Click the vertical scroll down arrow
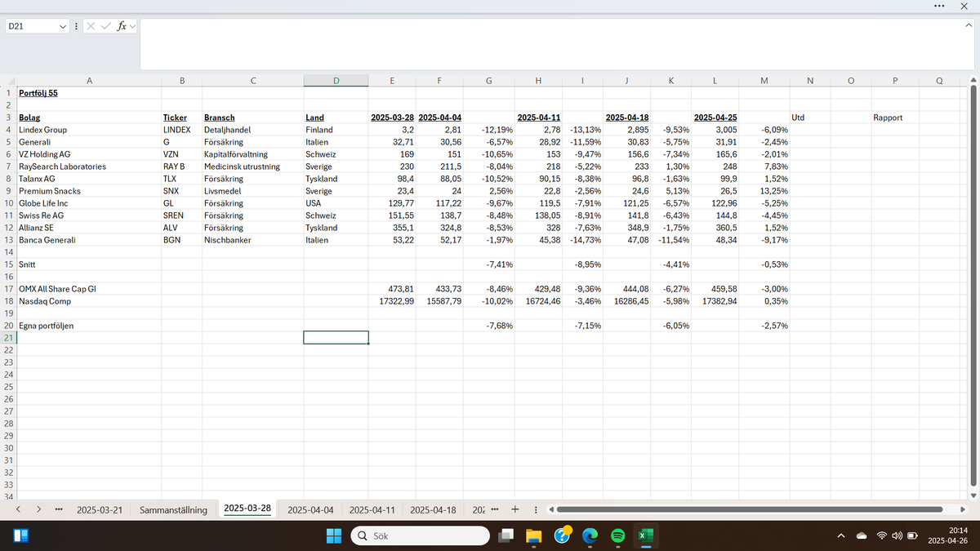Image resolution: width=980 pixels, height=551 pixels. [x=973, y=495]
